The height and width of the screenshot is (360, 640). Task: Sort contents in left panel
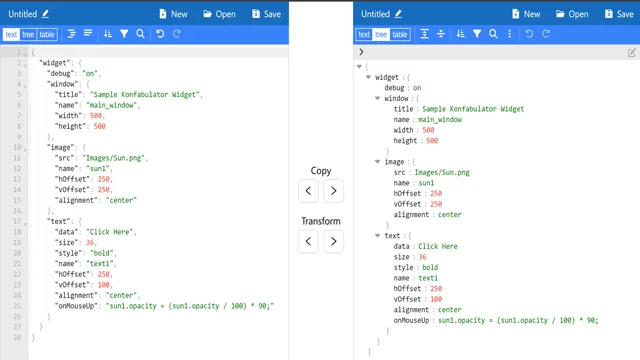pos(108,34)
